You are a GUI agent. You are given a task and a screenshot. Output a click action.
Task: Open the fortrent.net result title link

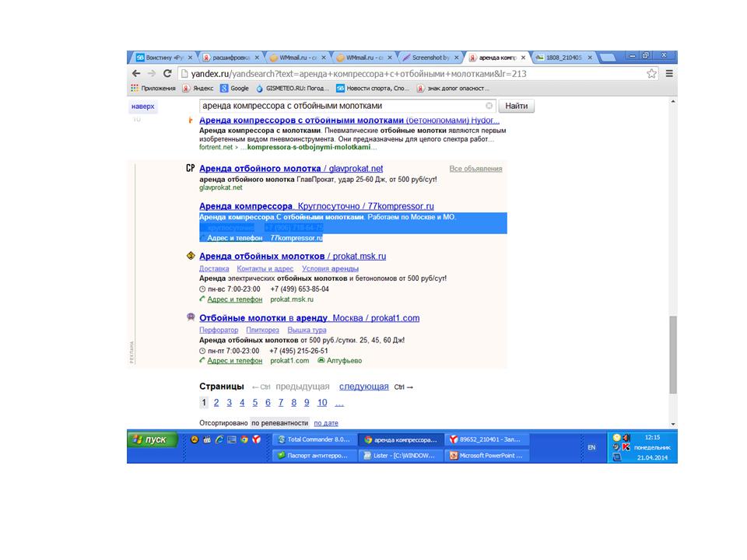[x=349, y=121]
